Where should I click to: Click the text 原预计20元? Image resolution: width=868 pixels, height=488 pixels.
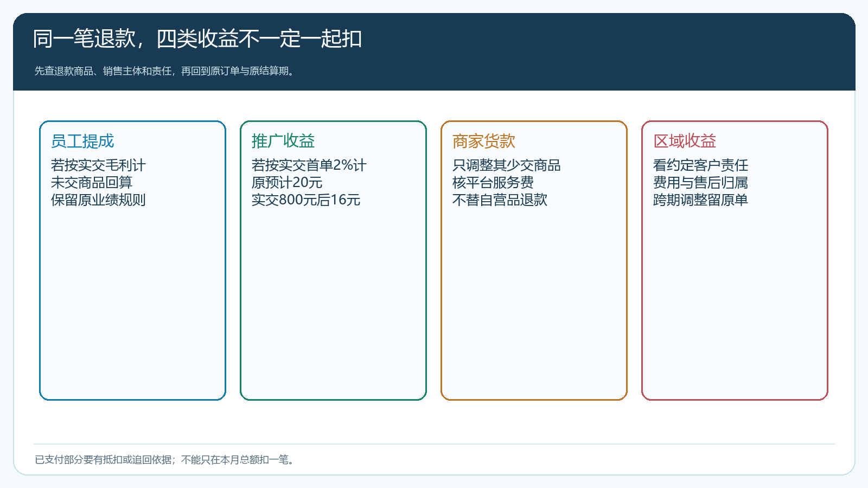pos(287,182)
